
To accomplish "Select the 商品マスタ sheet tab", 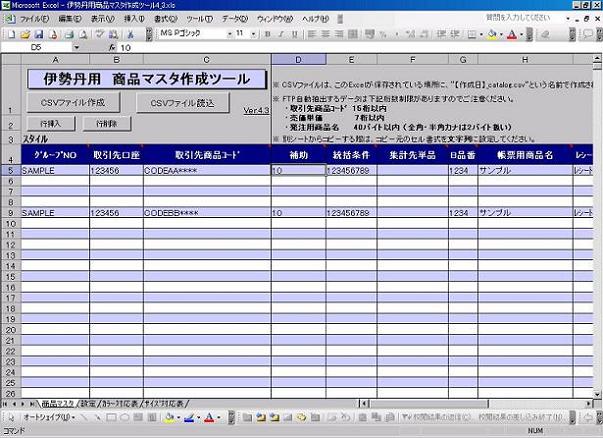I will pyautogui.click(x=58, y=404).
